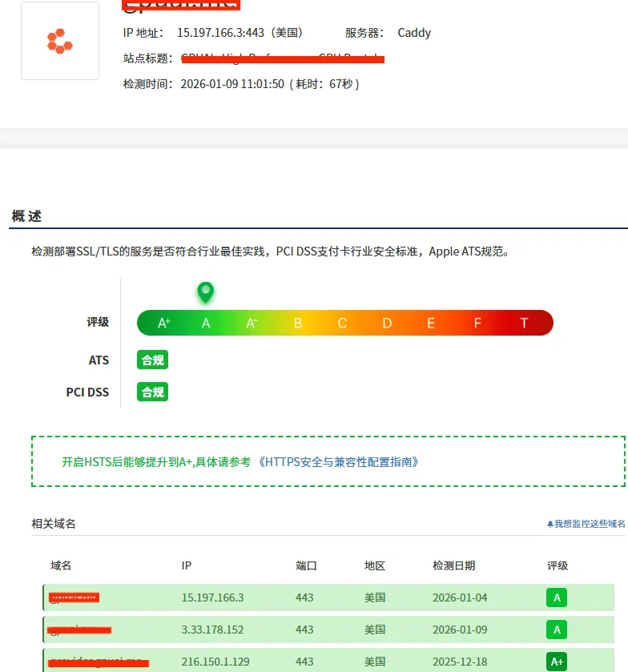Click the C grade on the rating bar
Screen dimensions: 628x672
pos(342,323)
